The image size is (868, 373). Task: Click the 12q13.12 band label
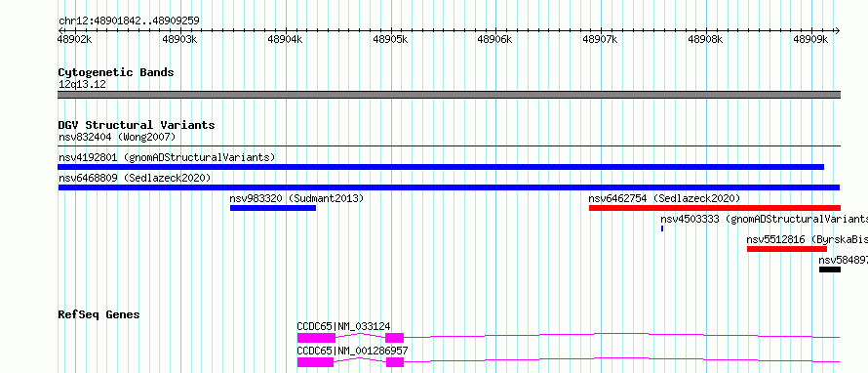[82, 85]
